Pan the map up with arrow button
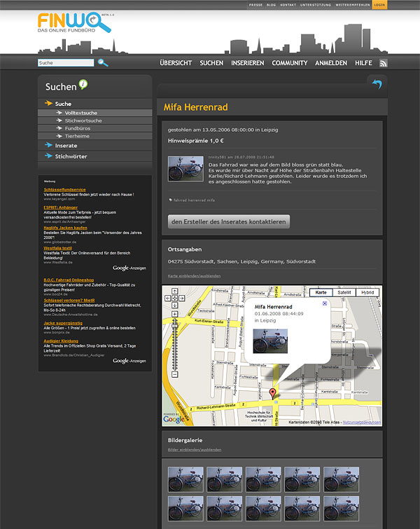 click(x=174, y=291)
